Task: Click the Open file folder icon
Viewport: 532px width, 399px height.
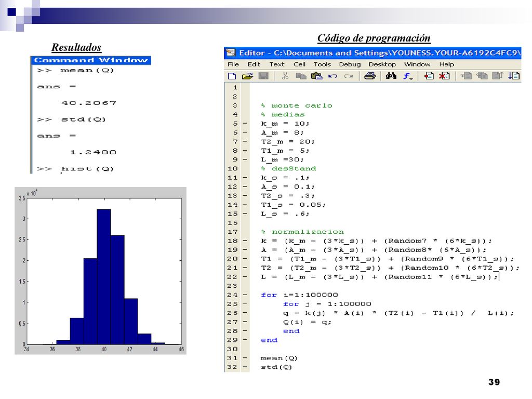Action: tap(247, 76)
